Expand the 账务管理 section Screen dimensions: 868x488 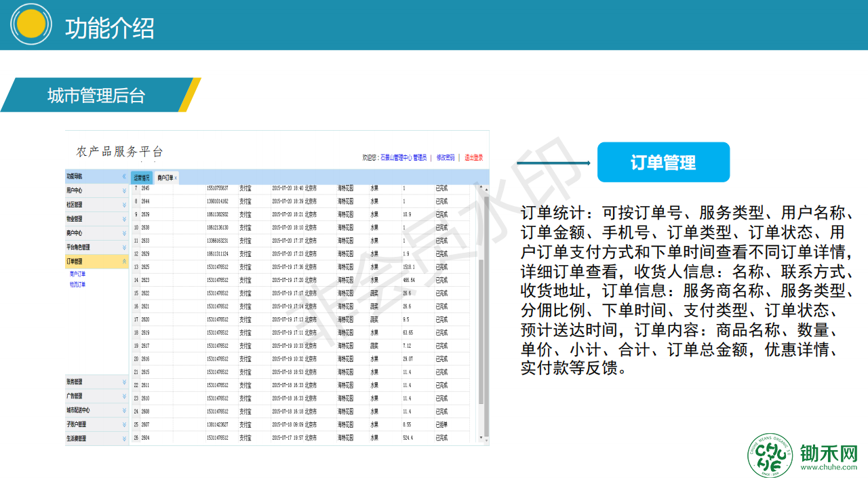click(x=124, y=382)
